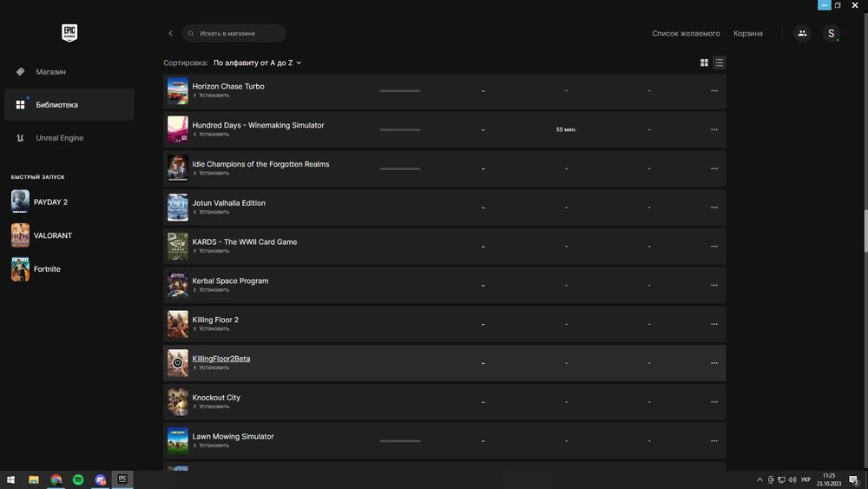Image resolution: width=868 pixels, height=489 pixels.
Task: Expand hidden system tray icons
Action: (759, 479)
